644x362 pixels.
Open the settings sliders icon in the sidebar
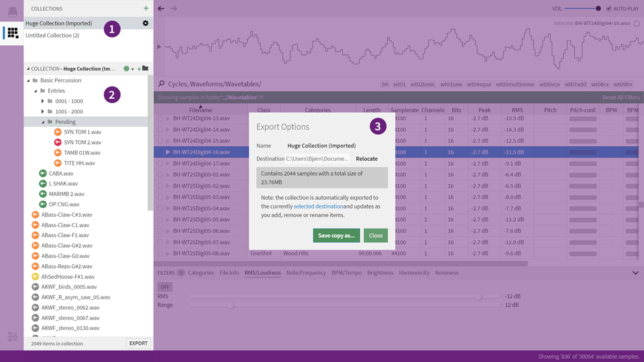pyautogui.click(x=12, y=337)
